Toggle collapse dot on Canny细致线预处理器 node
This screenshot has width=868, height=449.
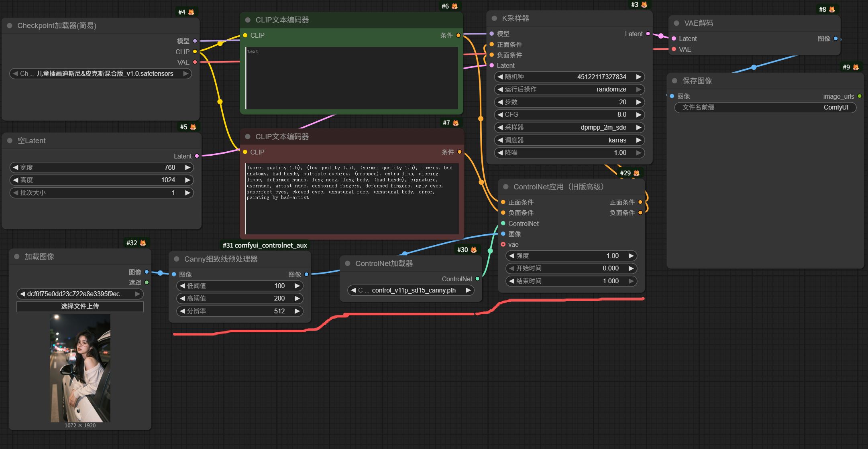coord(176,259)
